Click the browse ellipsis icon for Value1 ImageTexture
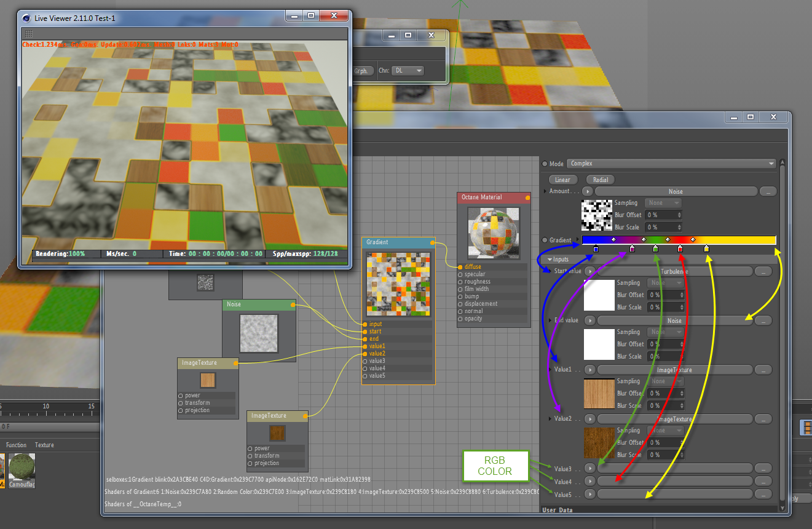The height and width of the screenshot is (529, 812). click(763, 370)
